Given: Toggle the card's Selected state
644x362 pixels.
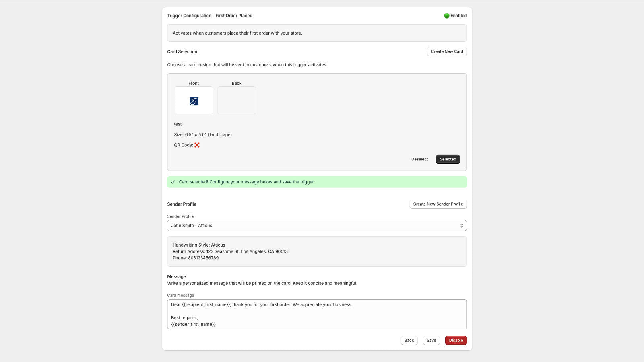Looking at the screenshot, I should tap(448, 159).
